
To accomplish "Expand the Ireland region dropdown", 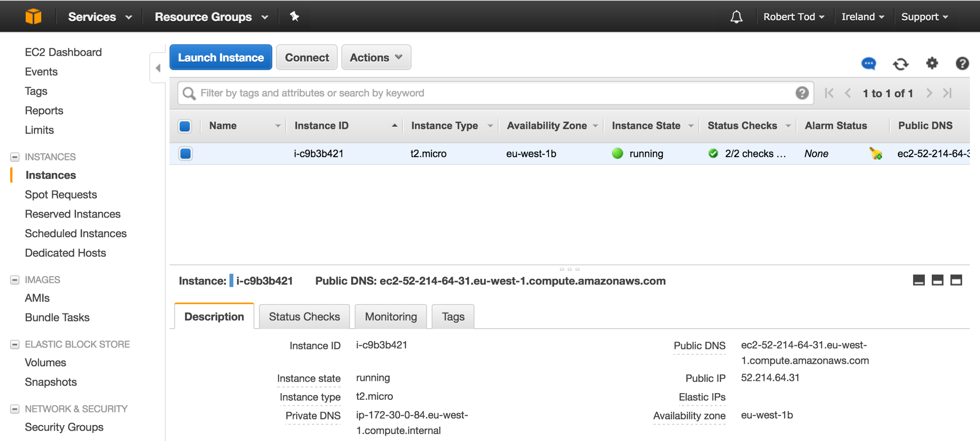I will click(x=862, y=17).
